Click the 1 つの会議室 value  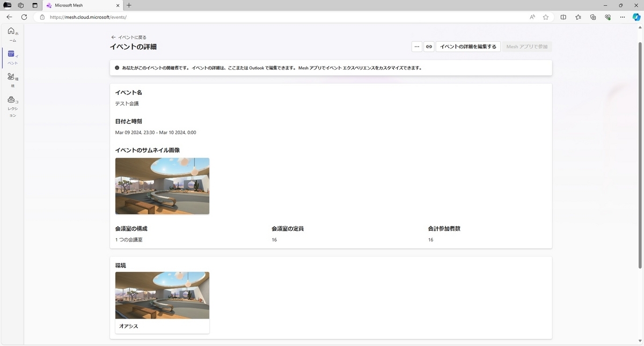(x=129, y=240)
